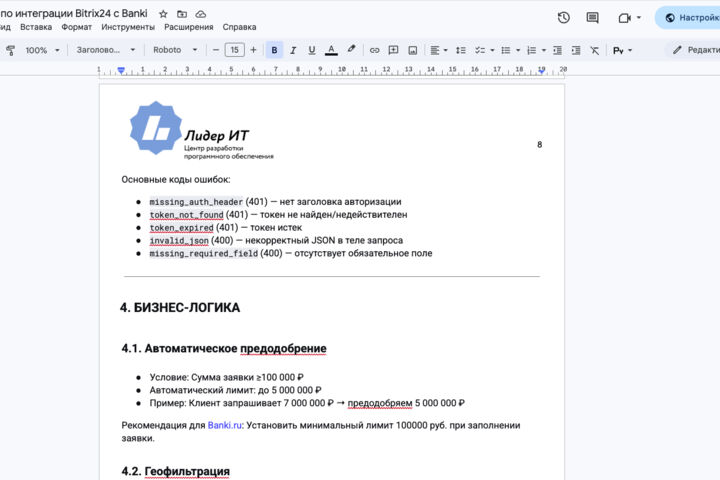Click the missing_required_field code text

tap(203, 253)
